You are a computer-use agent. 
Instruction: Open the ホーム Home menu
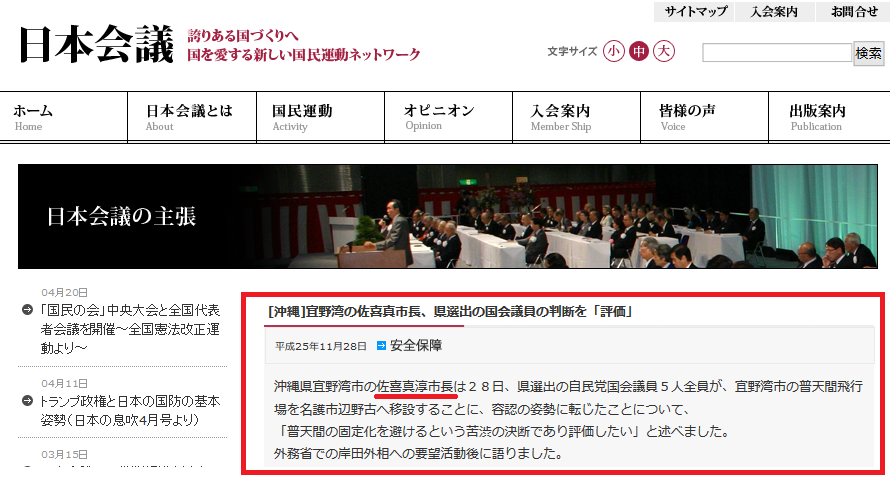click(x=64, y=117)
